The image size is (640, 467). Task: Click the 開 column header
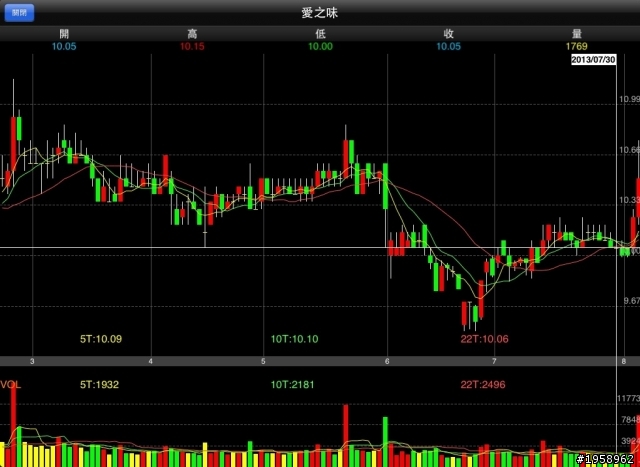pos(64,34)
